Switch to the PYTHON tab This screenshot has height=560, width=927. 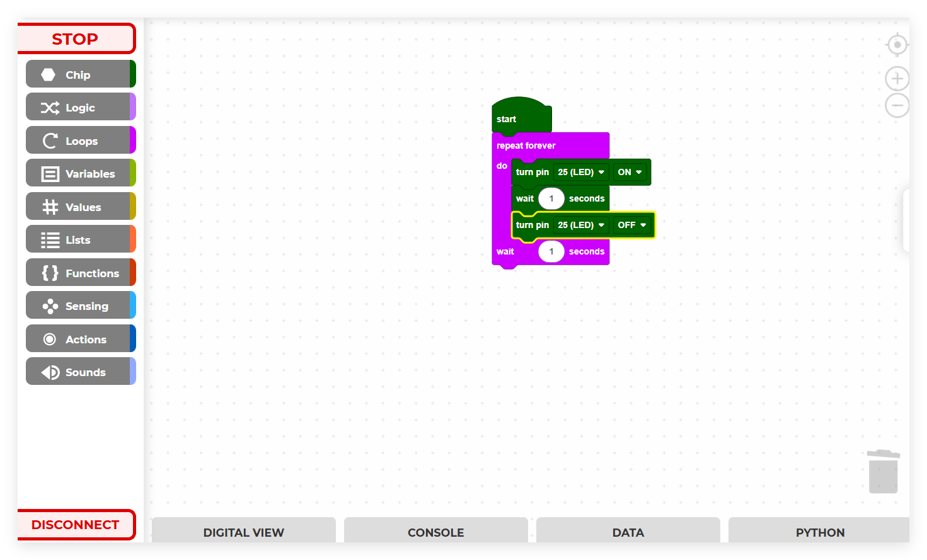[x=819, y=531]
